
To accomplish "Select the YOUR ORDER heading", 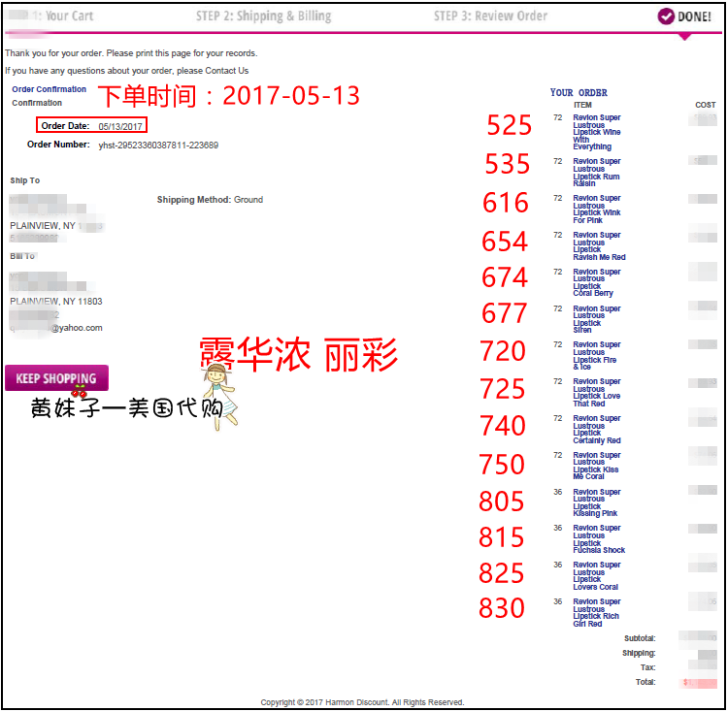I will point(579,93).
